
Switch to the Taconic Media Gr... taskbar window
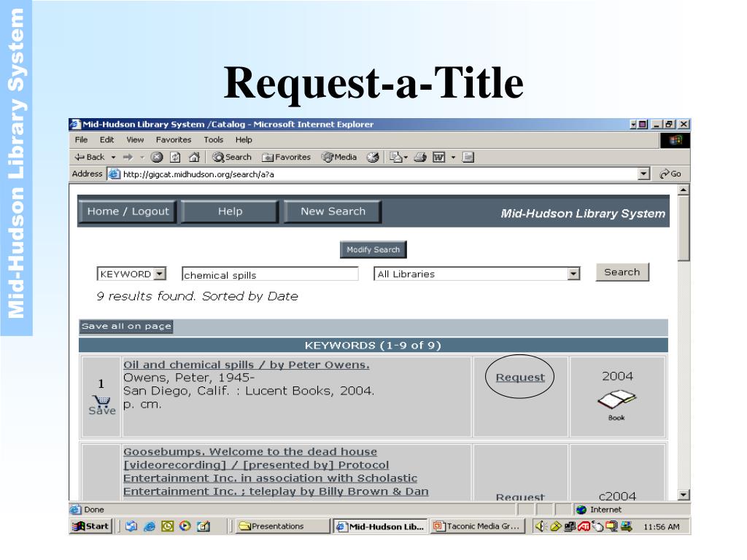tap(478, 526)
